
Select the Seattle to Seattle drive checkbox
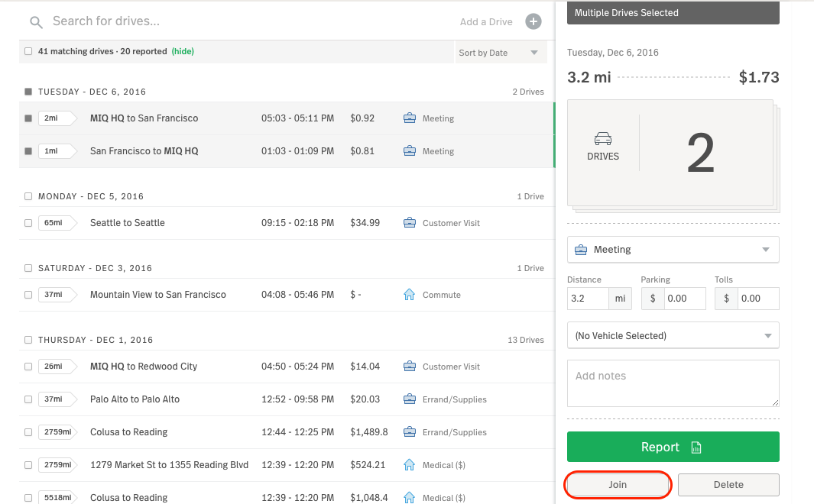[28, 223]
